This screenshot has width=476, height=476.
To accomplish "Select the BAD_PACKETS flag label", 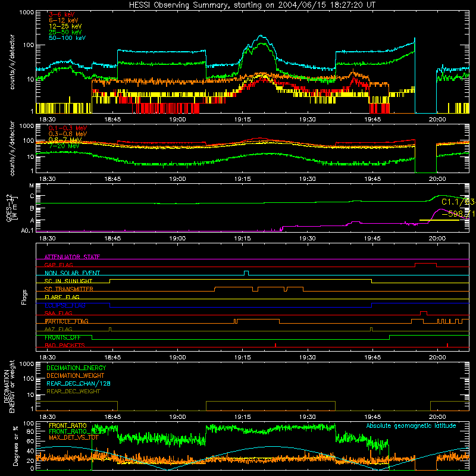I will [65, 345].
